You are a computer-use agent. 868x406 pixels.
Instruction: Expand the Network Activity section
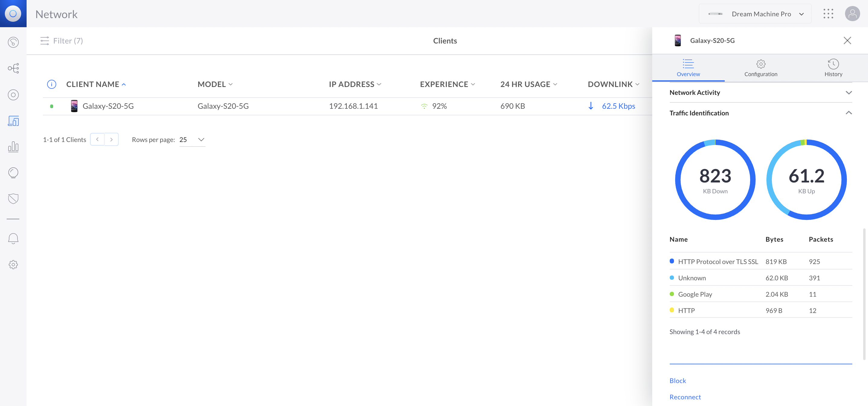coord(760,92)
